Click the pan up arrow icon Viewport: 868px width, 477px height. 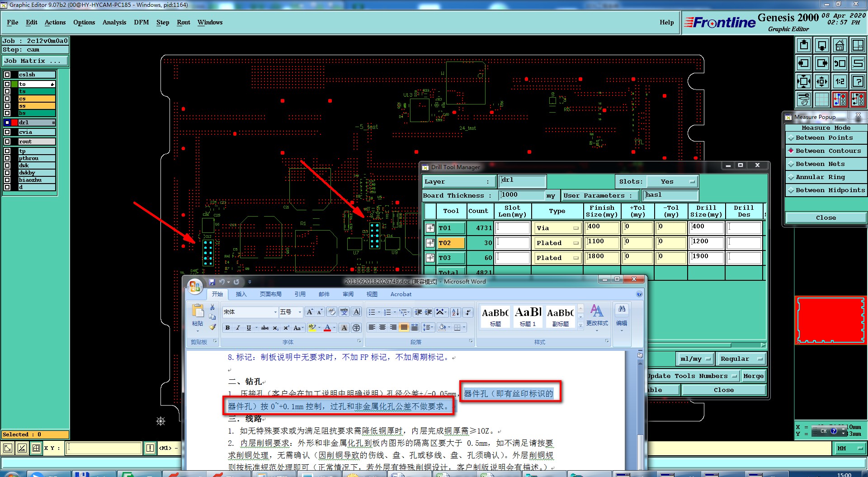coord(804,45)
